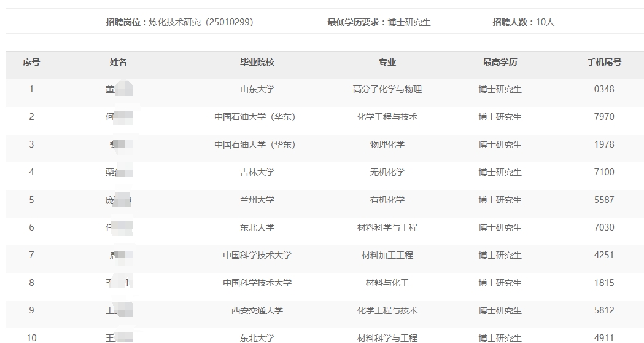Click the 炼化技术研究（25010299）position title
644x343 pixels.
200,22
